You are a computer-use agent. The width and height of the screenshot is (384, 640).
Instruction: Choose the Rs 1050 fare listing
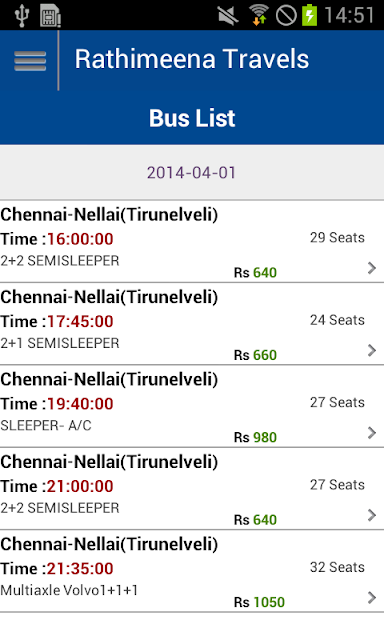click(259, 602)
